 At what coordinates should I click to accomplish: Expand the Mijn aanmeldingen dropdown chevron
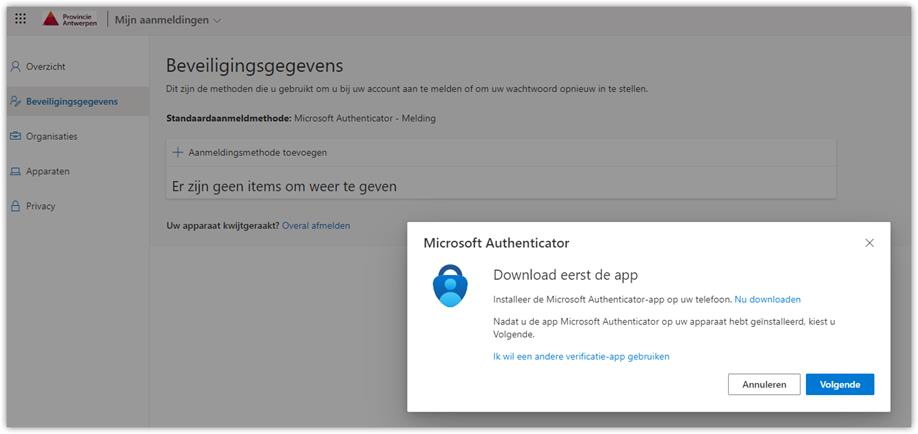pos(218,20)
